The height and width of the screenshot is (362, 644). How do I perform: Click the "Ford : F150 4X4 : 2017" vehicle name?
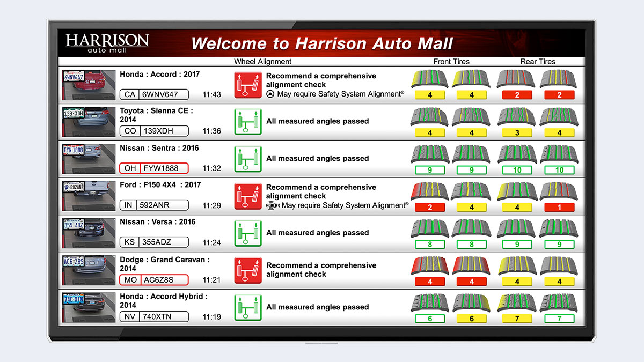coord(160,184)
